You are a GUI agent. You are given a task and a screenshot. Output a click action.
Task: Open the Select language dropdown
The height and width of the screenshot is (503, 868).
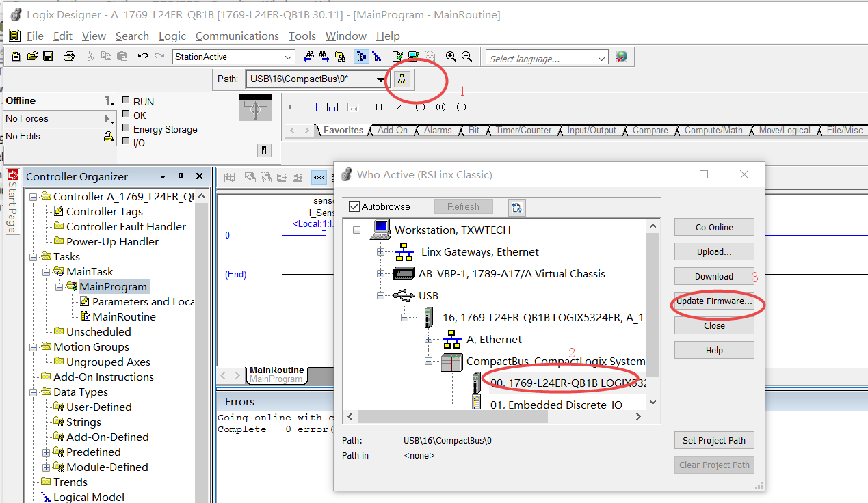[601, 59]
